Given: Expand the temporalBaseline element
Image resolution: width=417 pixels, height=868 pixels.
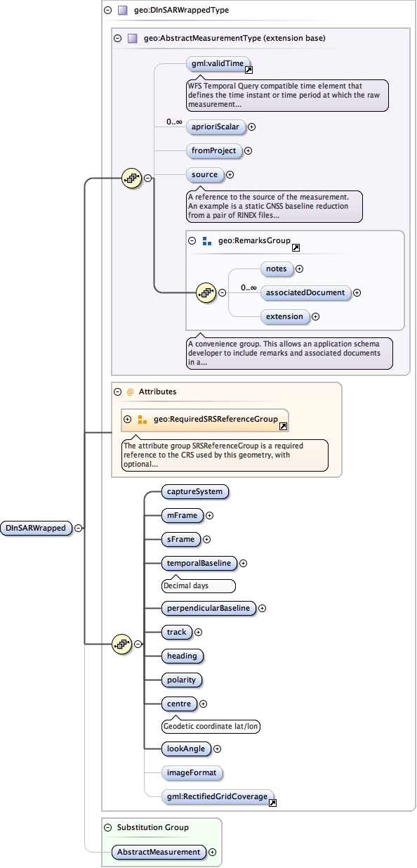Looking at the screenshot, I should tap(244, 563).
